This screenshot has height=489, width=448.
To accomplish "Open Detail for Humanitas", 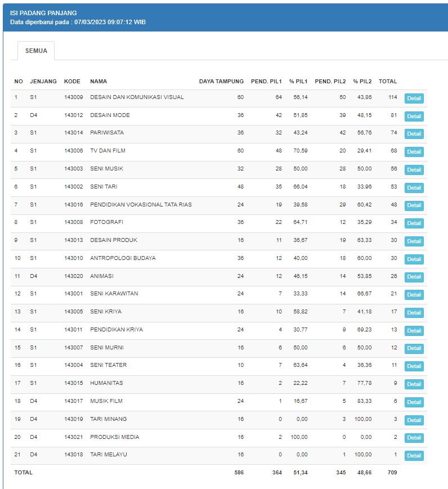I will pos(414,384).
